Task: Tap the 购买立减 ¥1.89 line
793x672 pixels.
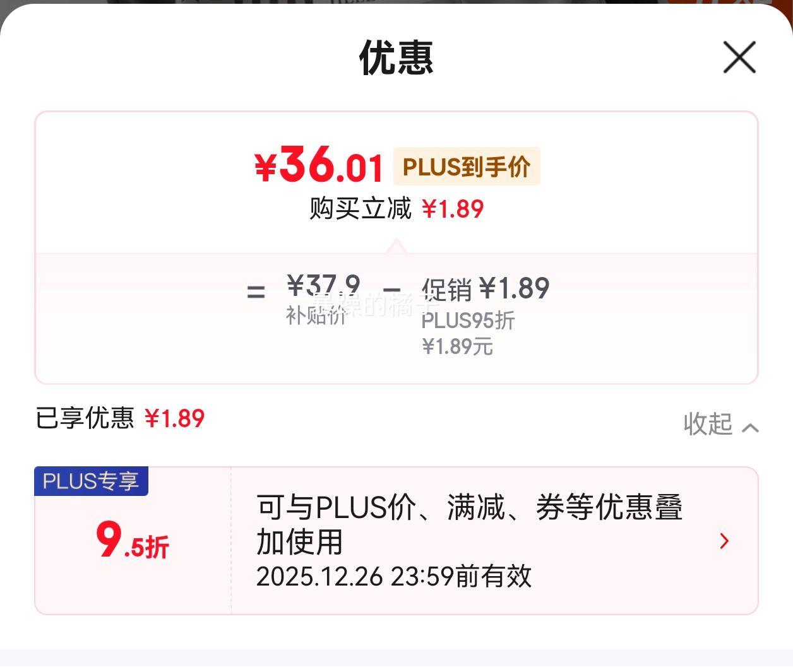Action: point(396,209)
